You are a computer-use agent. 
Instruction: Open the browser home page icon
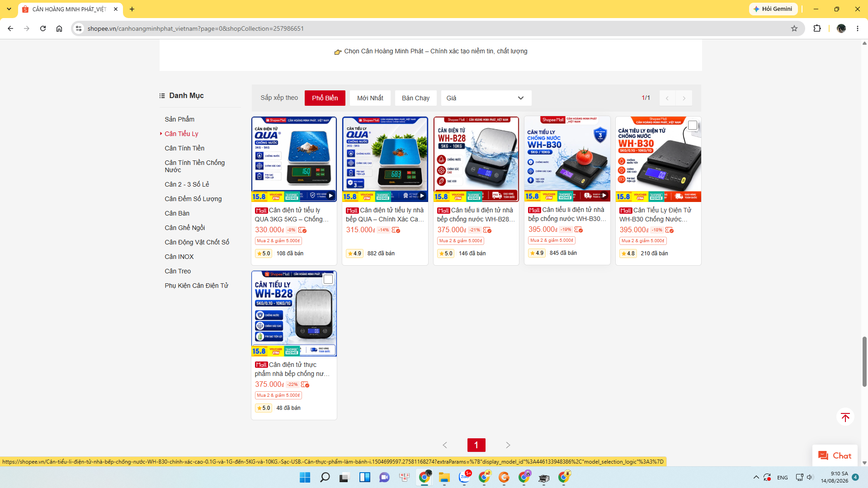(x=59, y=28)
